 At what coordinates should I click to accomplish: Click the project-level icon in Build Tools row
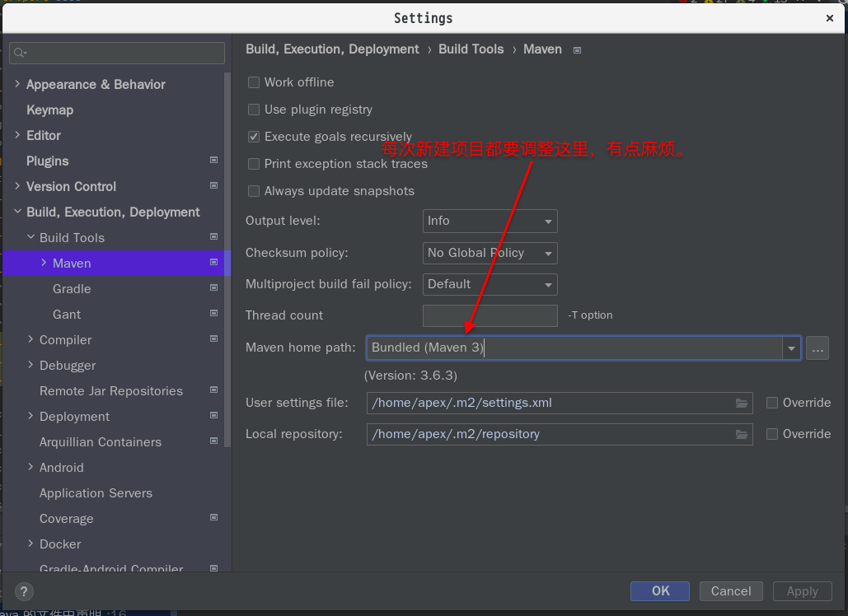tap(213, 236)
